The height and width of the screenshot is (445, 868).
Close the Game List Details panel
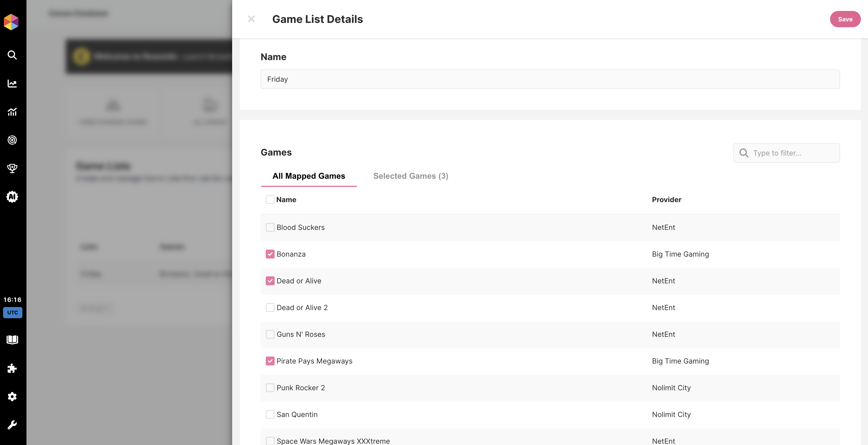(x=251, y=19)
